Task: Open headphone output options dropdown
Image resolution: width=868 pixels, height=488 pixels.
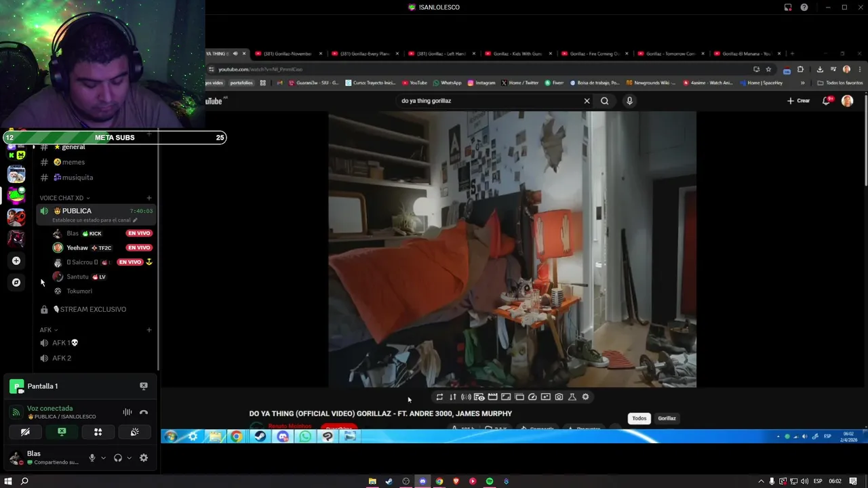Action: [x=129, y=458]
